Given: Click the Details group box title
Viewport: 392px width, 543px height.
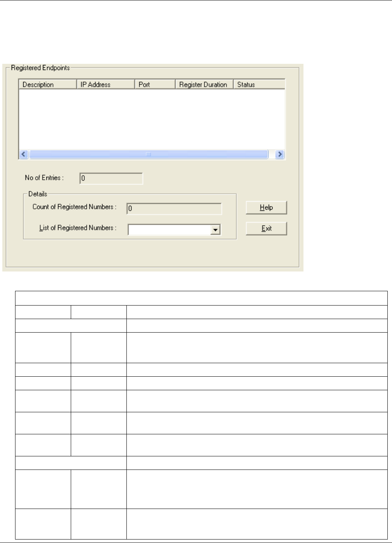Looking at the screenshot, I should pyautogui.click(x=37, y=194).
